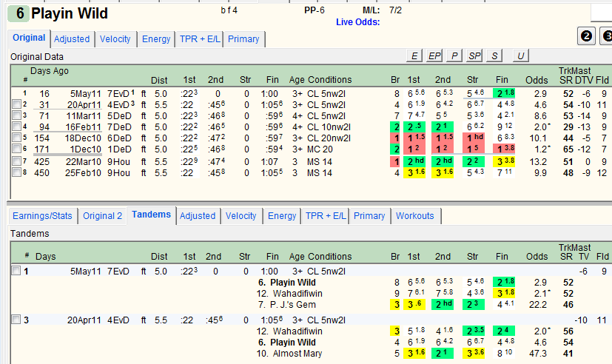Open the Workouts tab

pyautogui.click(x=415, y=216)
